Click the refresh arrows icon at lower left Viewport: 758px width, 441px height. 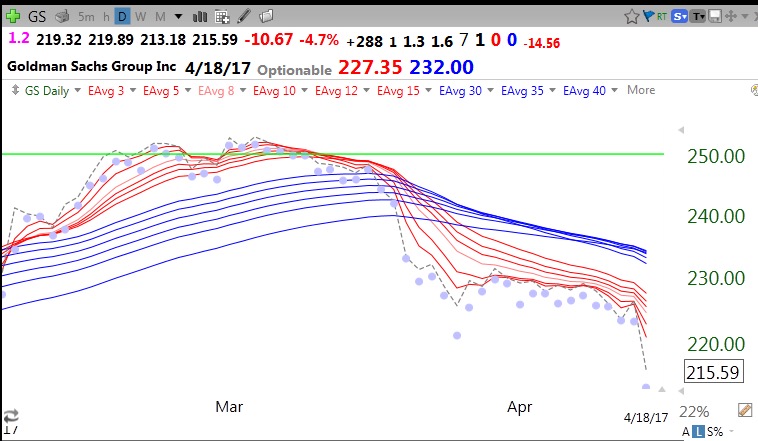coord(11,415)
